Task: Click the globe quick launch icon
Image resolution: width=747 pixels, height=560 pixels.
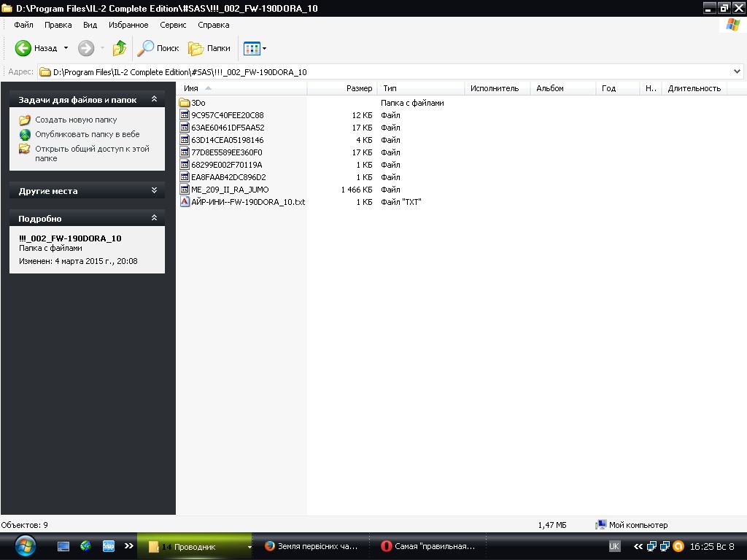Action: tap(86, 545)
